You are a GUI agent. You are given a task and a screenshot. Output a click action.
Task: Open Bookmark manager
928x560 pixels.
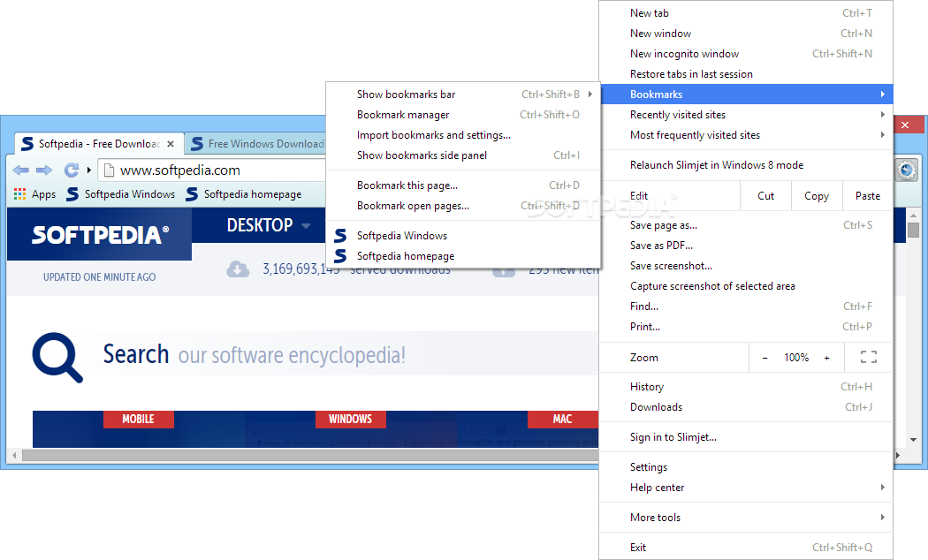(x=463, y=115)
